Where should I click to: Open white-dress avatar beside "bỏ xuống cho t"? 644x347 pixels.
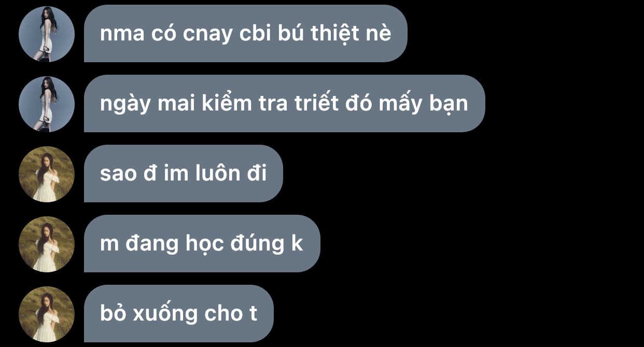[47, 314]
